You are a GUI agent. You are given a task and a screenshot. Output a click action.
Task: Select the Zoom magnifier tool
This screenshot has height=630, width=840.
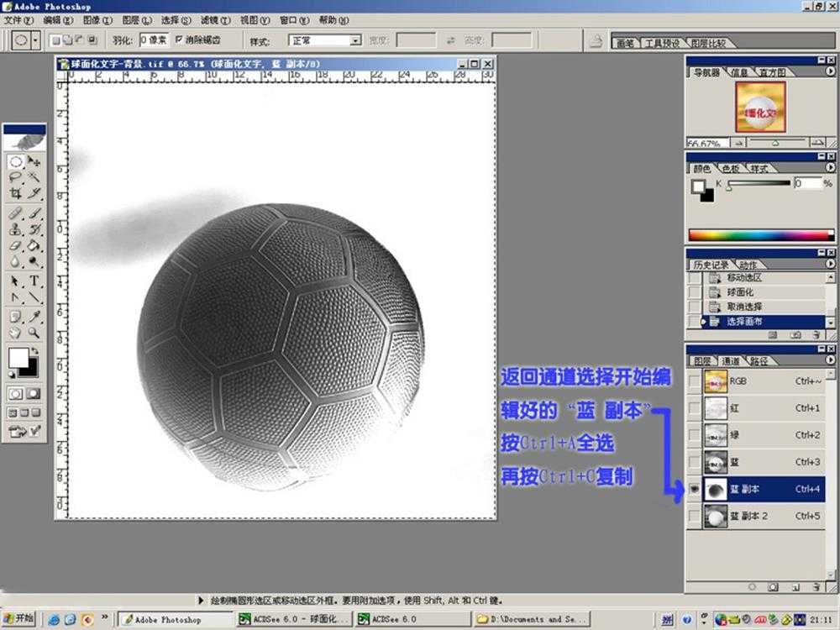(34, 333)
